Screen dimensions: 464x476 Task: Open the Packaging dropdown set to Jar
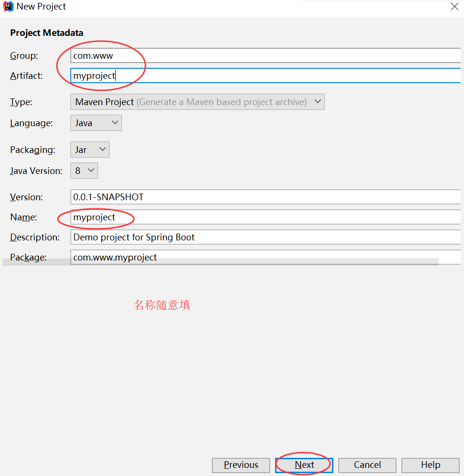tap(89, 150)
